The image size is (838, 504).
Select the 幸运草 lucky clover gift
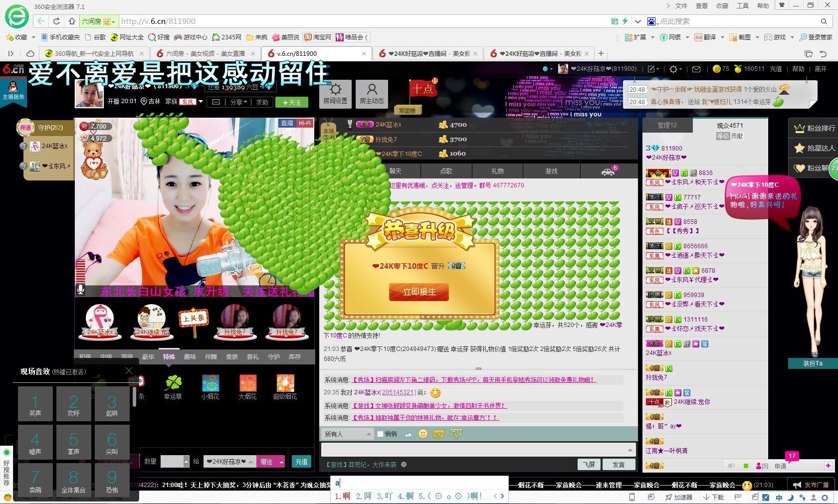point(173,387)
